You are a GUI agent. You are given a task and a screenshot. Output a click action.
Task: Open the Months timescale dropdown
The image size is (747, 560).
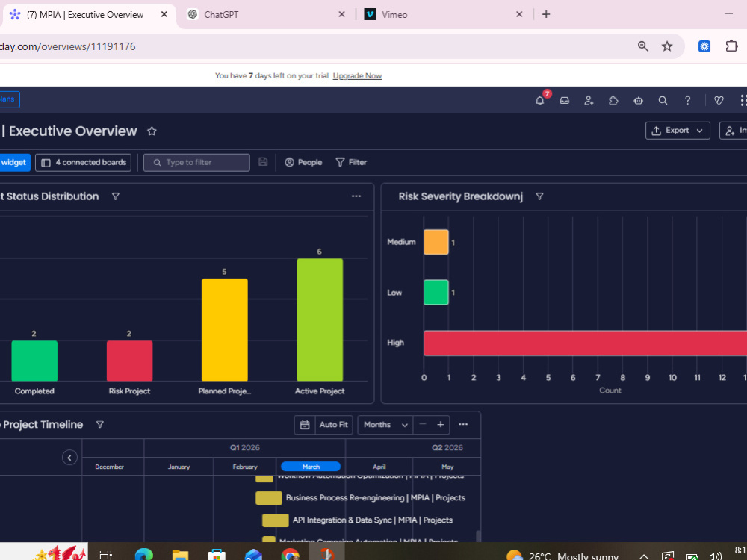click(x=385, y=424)
